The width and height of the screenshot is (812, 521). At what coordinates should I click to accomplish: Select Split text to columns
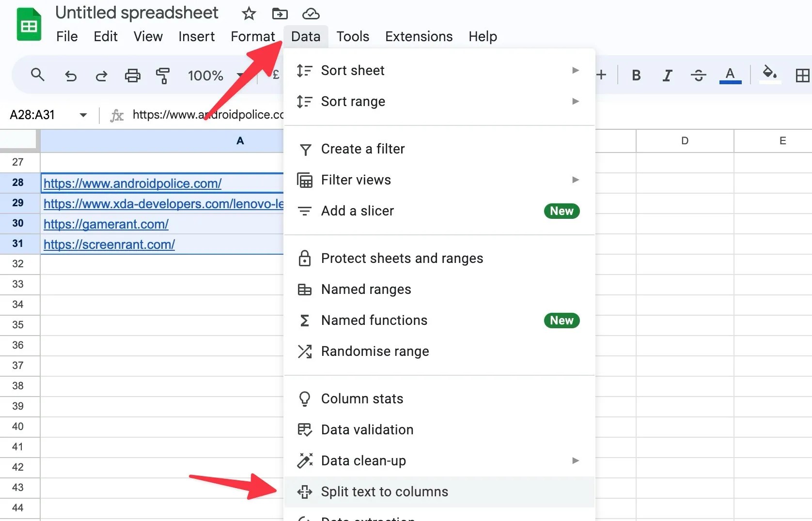[385, 491]
